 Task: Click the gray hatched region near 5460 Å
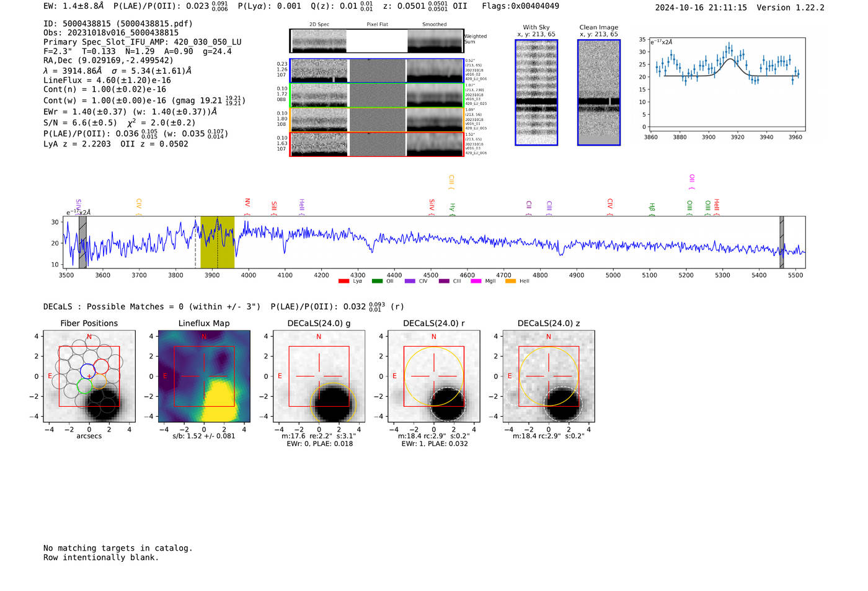[x=782, y=242]
